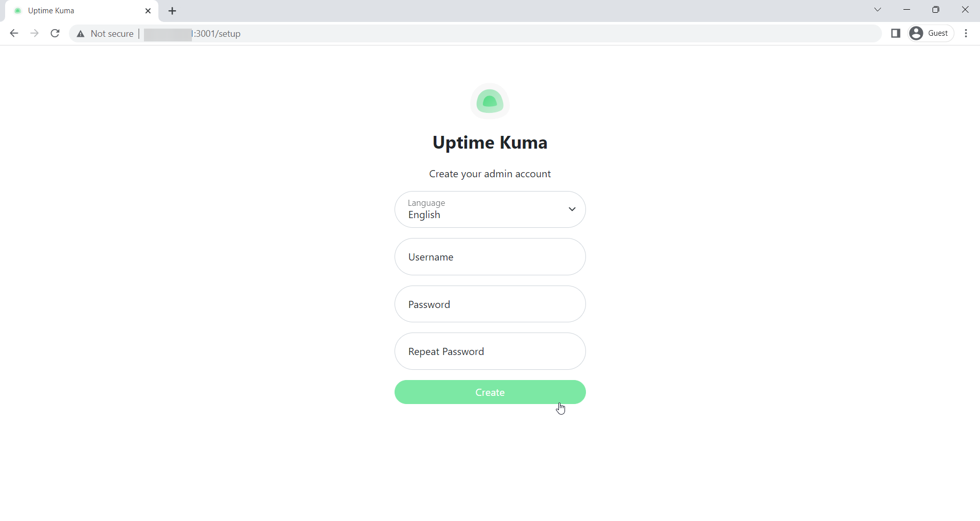Click the Uptime Kuma logo icon
This screenshot has width=980, height=521.
[x=490, y=101]
